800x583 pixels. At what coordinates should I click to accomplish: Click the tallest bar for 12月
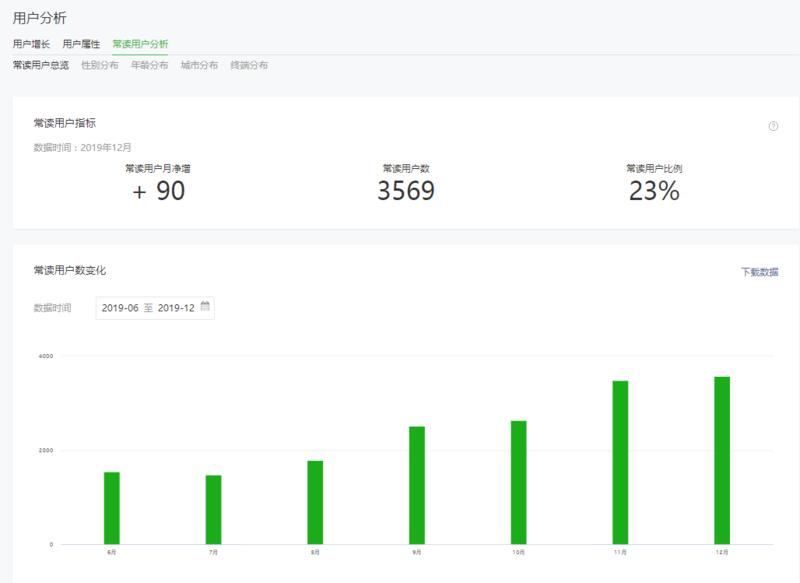point(722,460)
